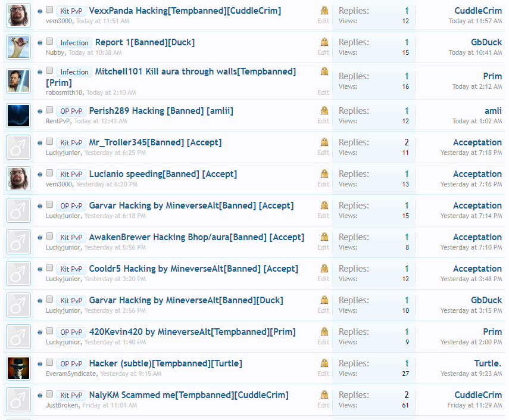Viewport: 509px width, 420px height.
Task: Click lock icon on Mitchell101 Kill aura thread
Action: (324, 71)
